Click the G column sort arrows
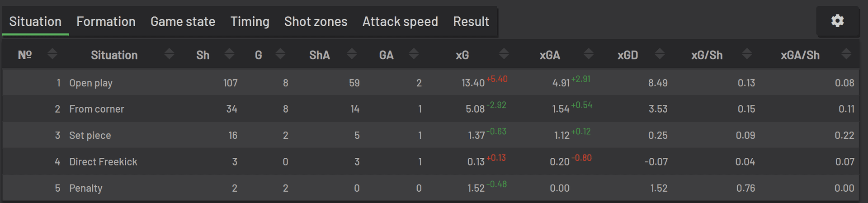This screenshot has height=203, width=868. pyautogui.click(x=280, y=54)
